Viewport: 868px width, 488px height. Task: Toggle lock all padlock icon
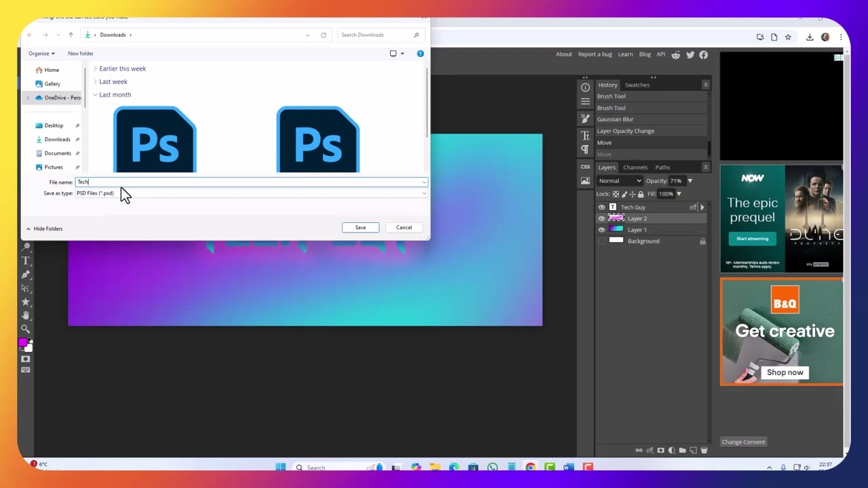pos(640,195)
